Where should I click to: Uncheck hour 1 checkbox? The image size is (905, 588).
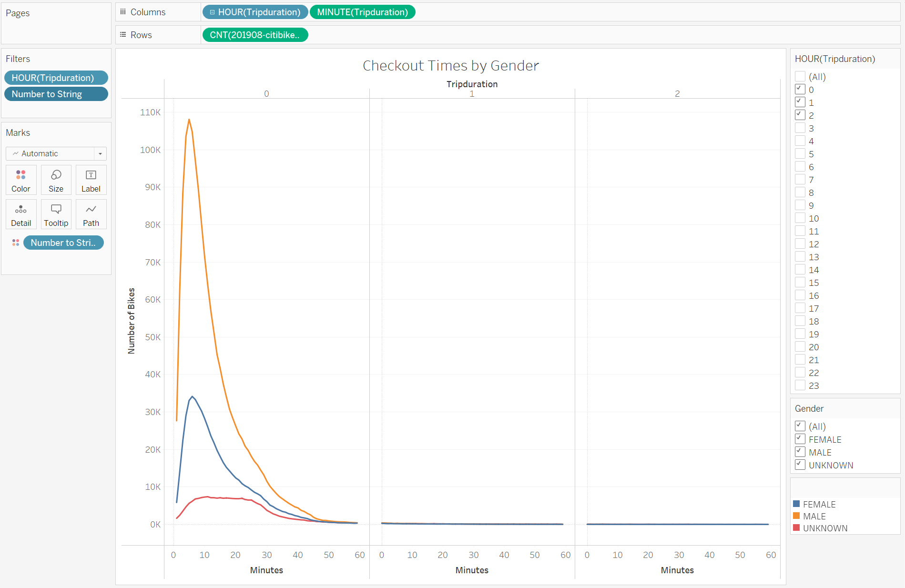pyautogui.click(x=800, y=102)
